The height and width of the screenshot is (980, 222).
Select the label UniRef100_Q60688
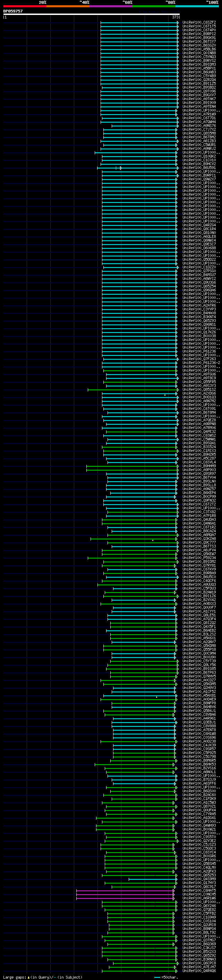199,248
